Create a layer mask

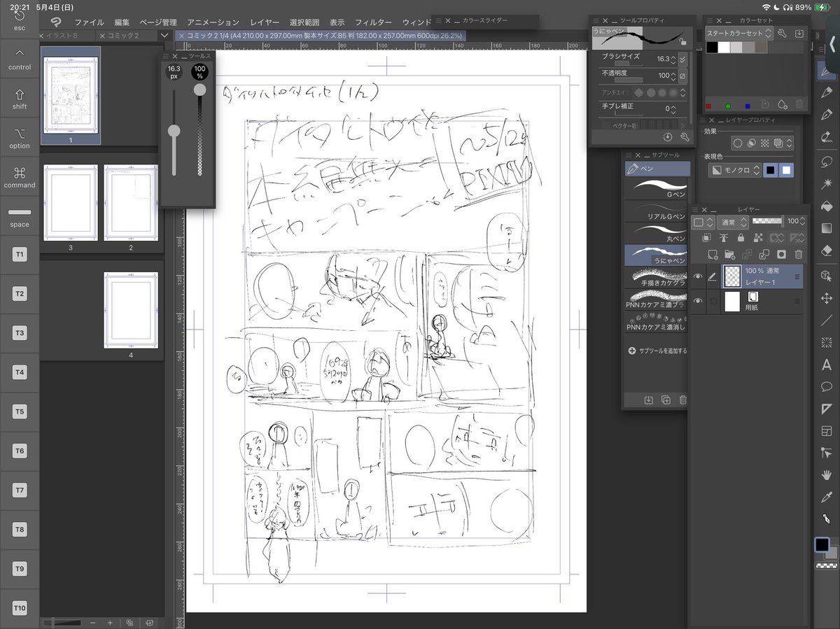coord(781,254)
